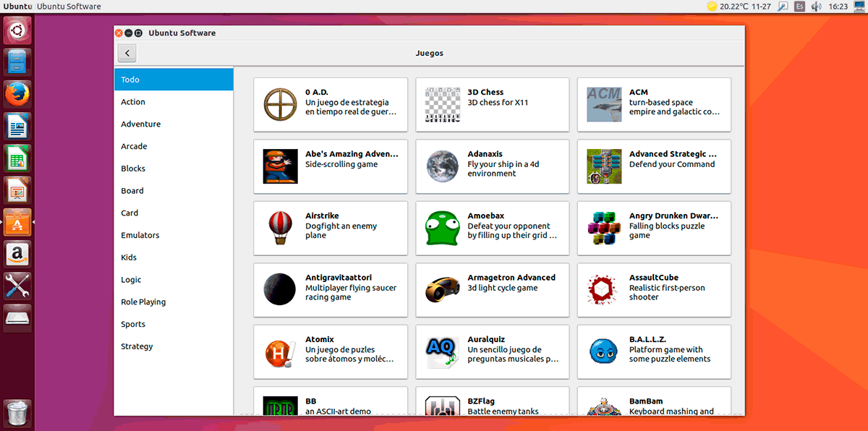
Task: Launch Firefox from the launcher
Action: 17,94
